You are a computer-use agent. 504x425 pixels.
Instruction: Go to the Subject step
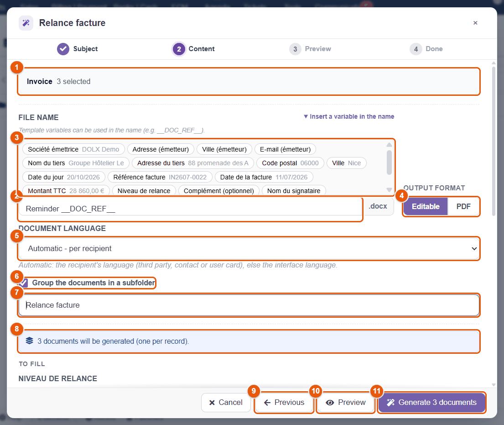pyautogui.click(x=78, y=49)
